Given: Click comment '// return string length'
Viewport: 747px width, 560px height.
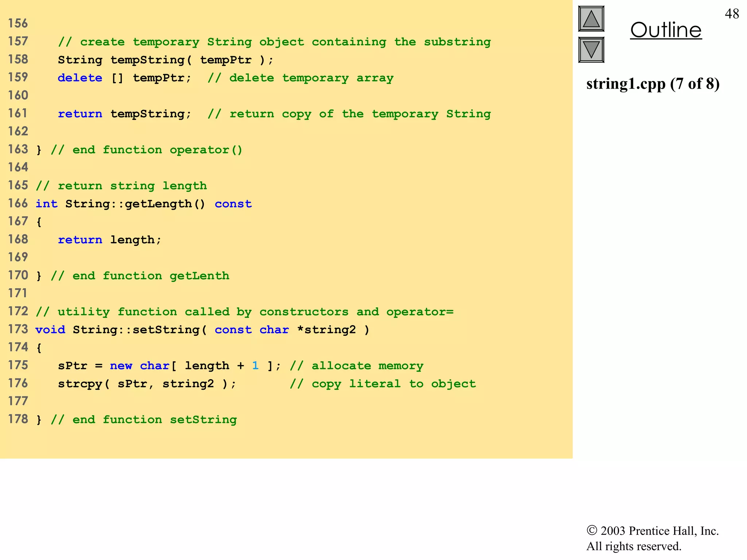Looking at the screenshot, I should (121, 186).
